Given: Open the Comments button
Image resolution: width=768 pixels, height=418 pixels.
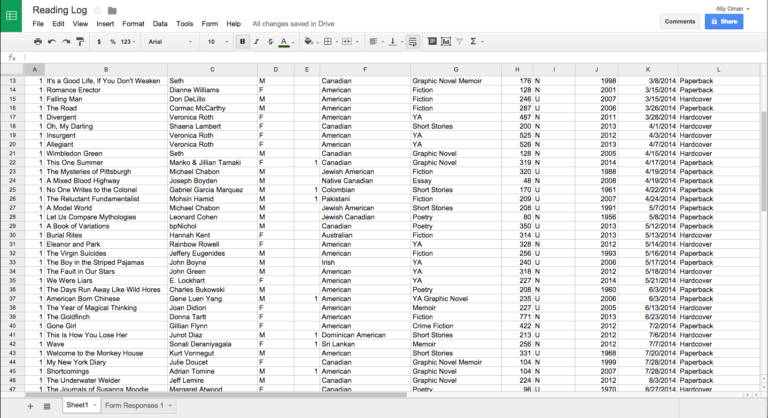Looking at the screenshot, I should pos(680,21).
